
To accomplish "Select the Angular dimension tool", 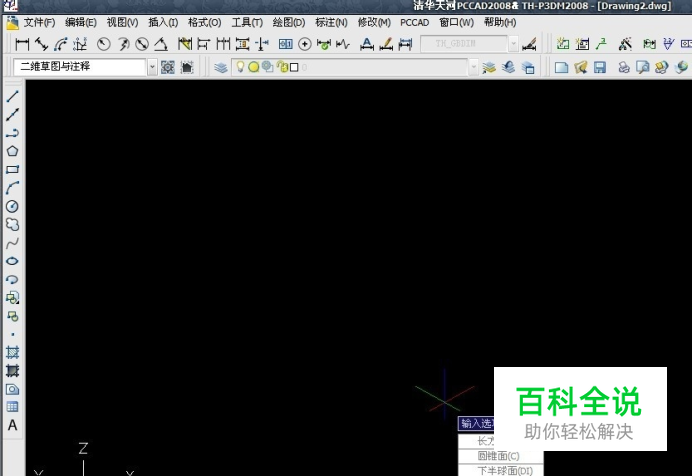I will [161, 44].
